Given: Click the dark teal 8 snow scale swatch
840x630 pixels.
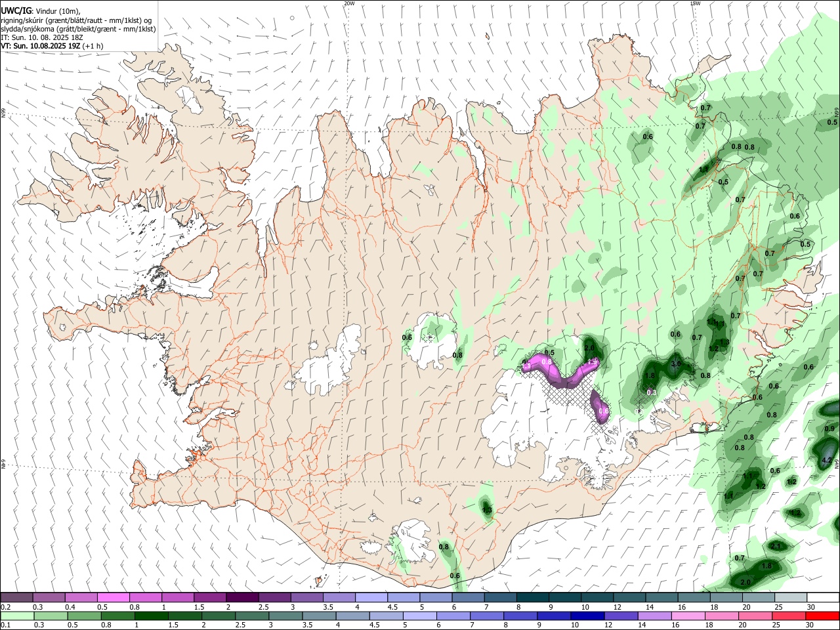Looking at the screenshot, I should point(533,597).
